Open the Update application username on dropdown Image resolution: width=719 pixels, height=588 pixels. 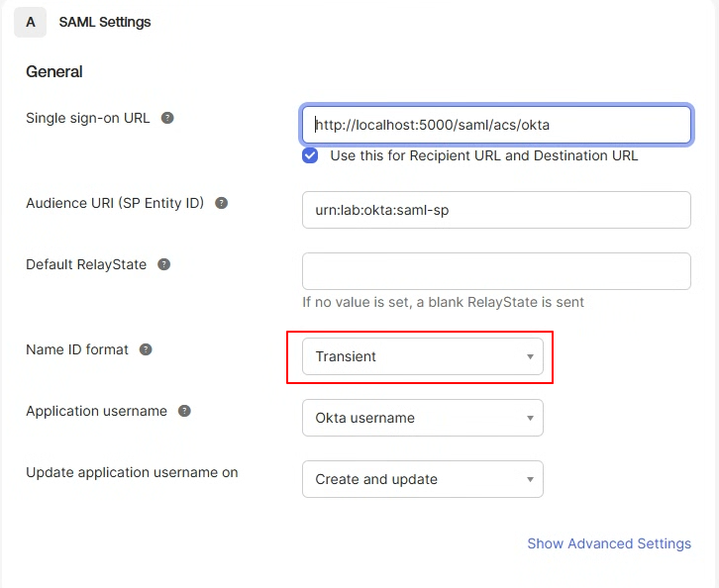[x=423, y=479]
